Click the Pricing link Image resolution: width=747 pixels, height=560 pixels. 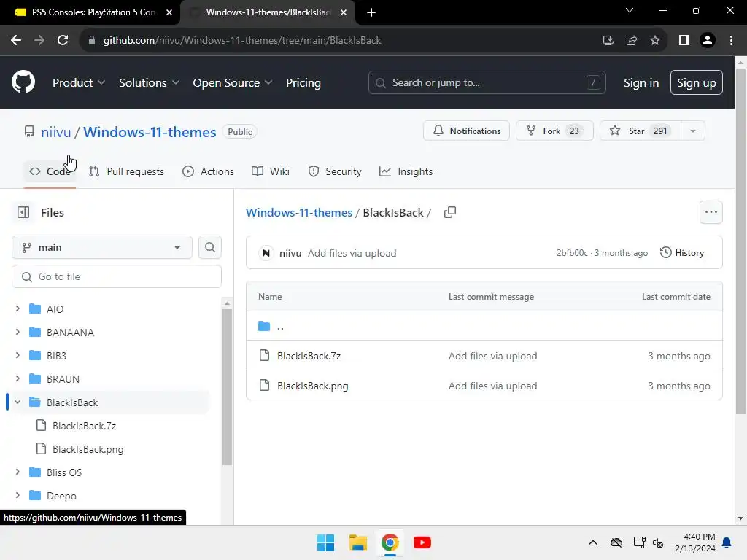303,83
